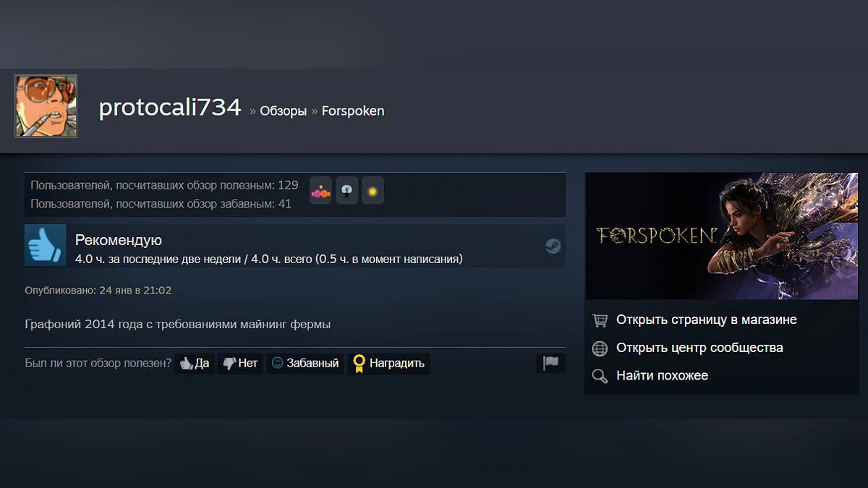Click the shopping cart icon
Screen dimensions: 868x488
tap(600, 320)
